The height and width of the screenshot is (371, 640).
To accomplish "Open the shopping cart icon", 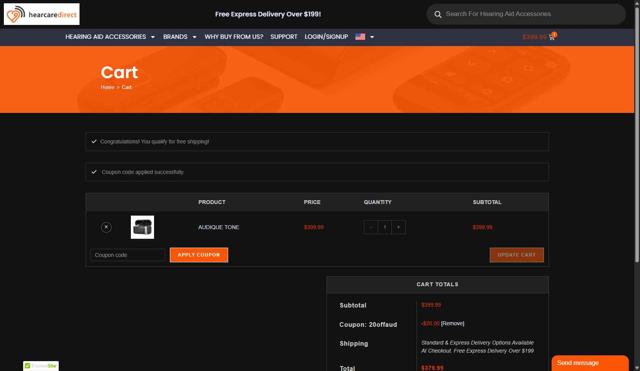I will coord(552,37).
